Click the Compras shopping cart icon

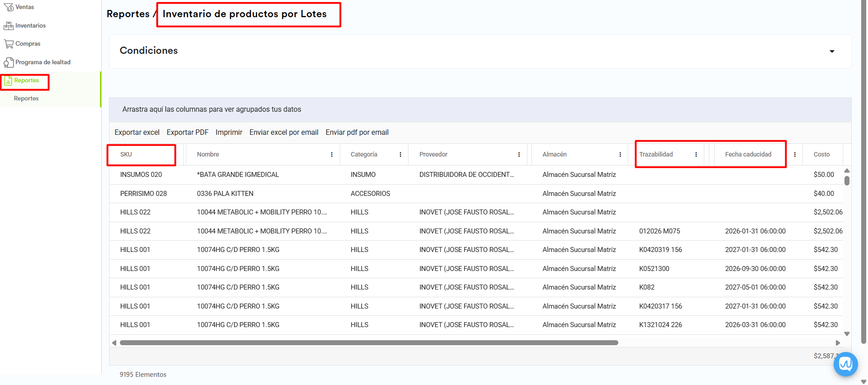tap(9, 44)
